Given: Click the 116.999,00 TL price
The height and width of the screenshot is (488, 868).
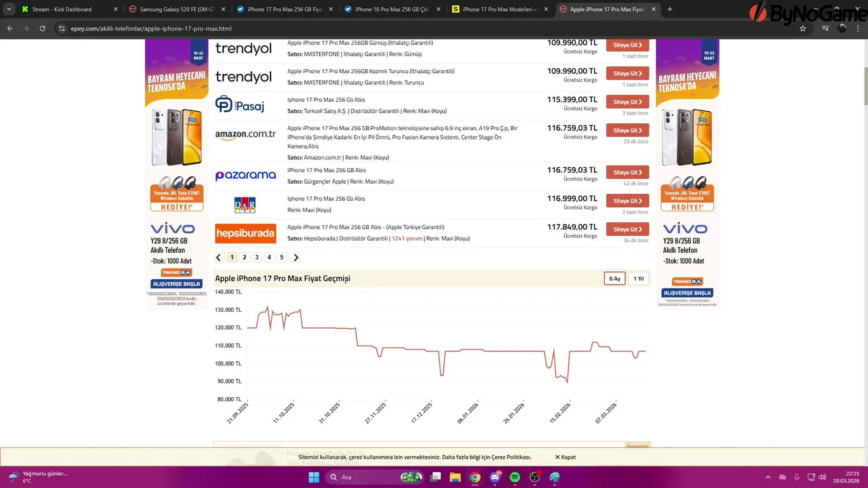Looking at the screenshot, I should (572, 199).
